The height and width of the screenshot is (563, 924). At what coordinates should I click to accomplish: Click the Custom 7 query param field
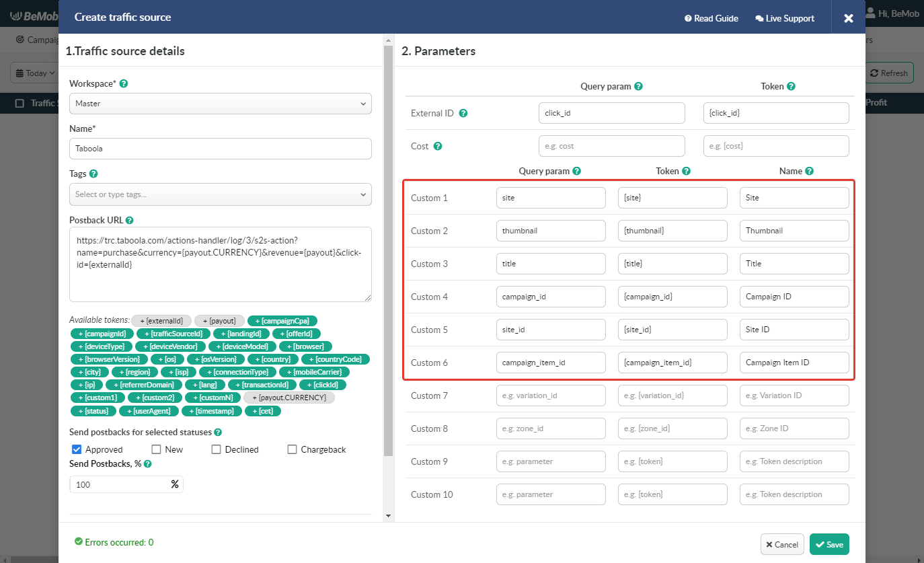tap(551, 396)
